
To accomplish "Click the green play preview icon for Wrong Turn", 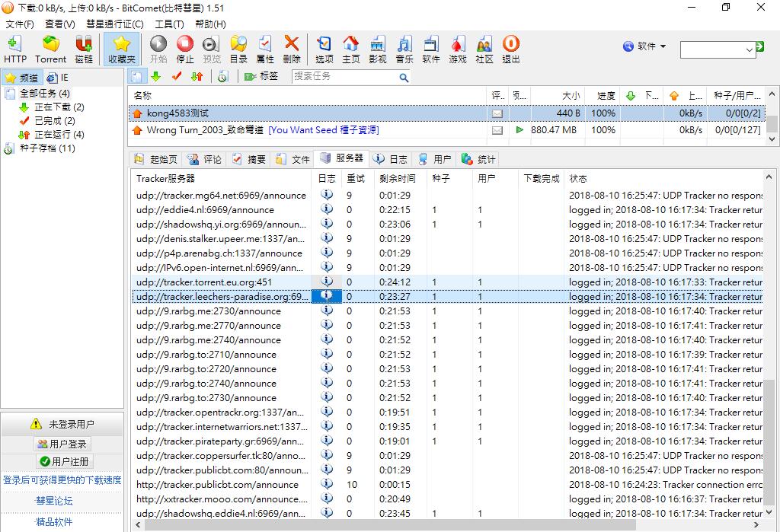I will coord(519,130).
